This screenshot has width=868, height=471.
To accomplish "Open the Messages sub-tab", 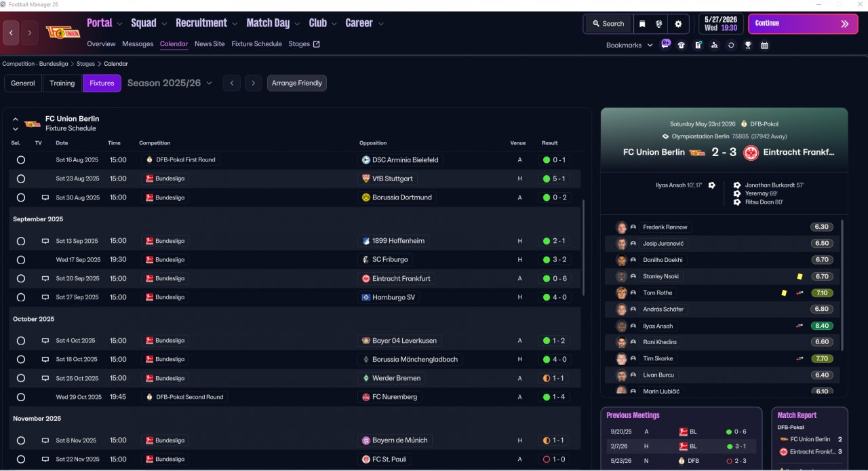I will (138, 44).
